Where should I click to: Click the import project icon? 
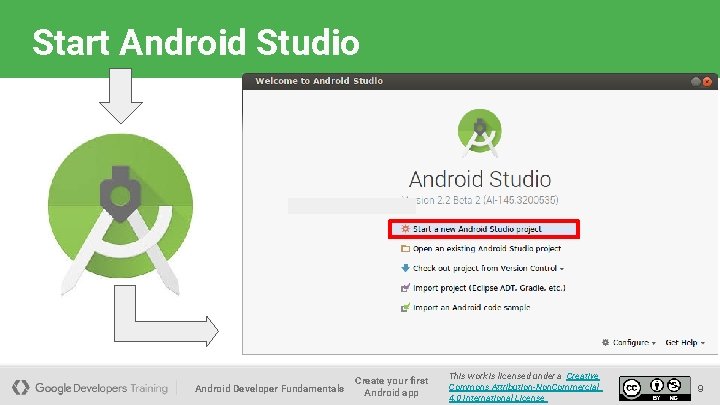[405, 288]
